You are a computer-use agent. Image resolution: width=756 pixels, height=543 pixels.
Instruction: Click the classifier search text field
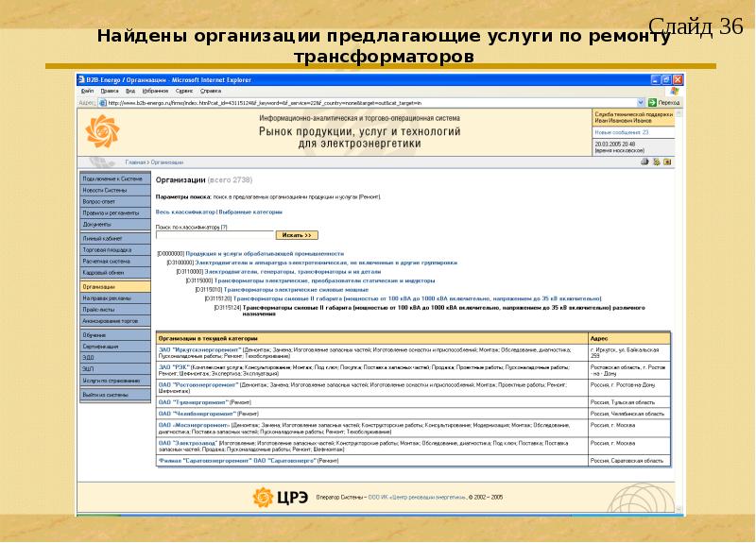(213, 234)
